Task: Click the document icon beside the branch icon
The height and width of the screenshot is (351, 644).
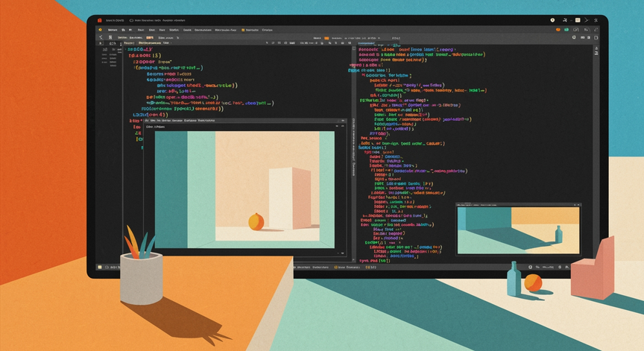Action: (x=110, y=37)
